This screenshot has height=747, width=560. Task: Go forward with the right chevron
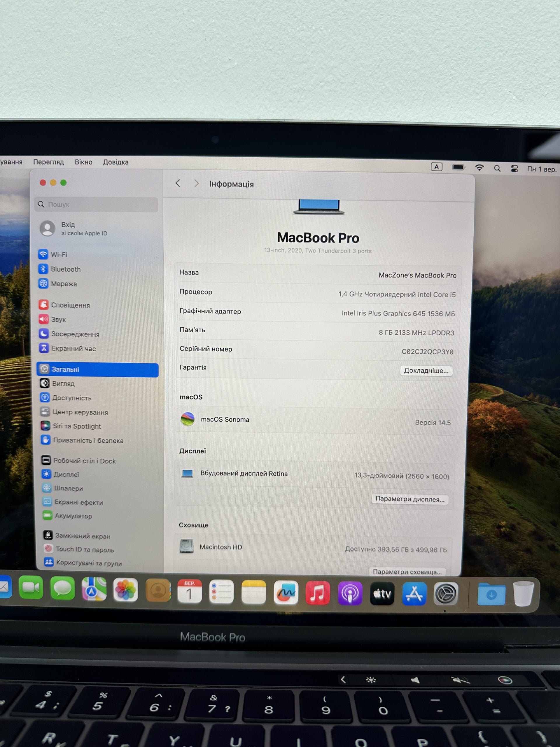point(196,183)
